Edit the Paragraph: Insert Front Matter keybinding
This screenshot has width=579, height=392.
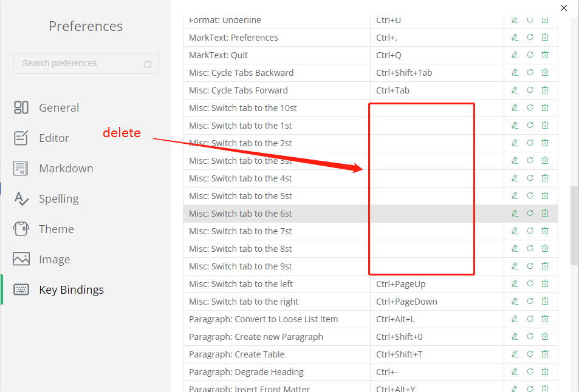tap(515, 388)
